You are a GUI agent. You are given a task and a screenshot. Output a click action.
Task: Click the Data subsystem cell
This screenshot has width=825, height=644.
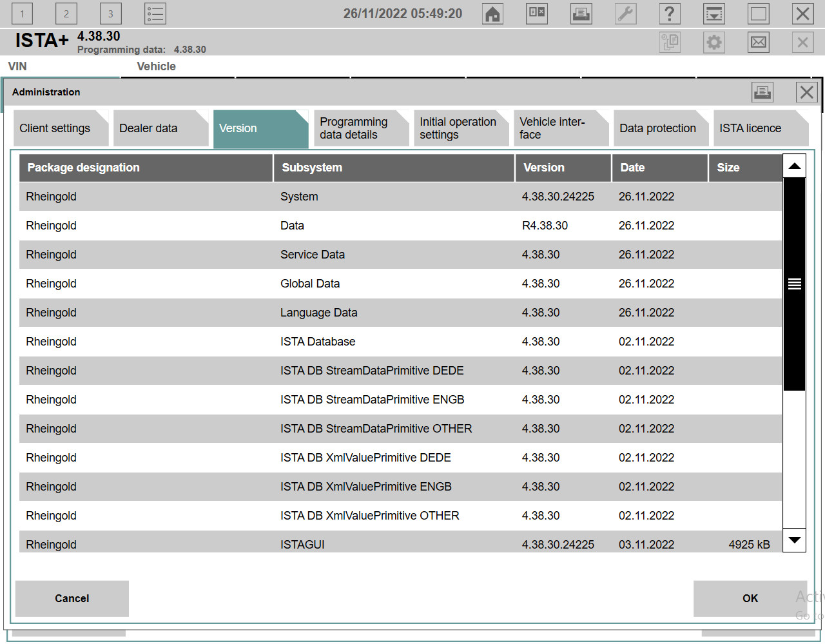point(292,226)
